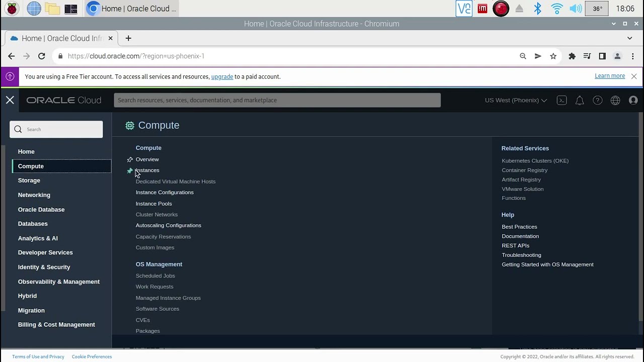Open the volume speaker tray icon

click(576, 9)
